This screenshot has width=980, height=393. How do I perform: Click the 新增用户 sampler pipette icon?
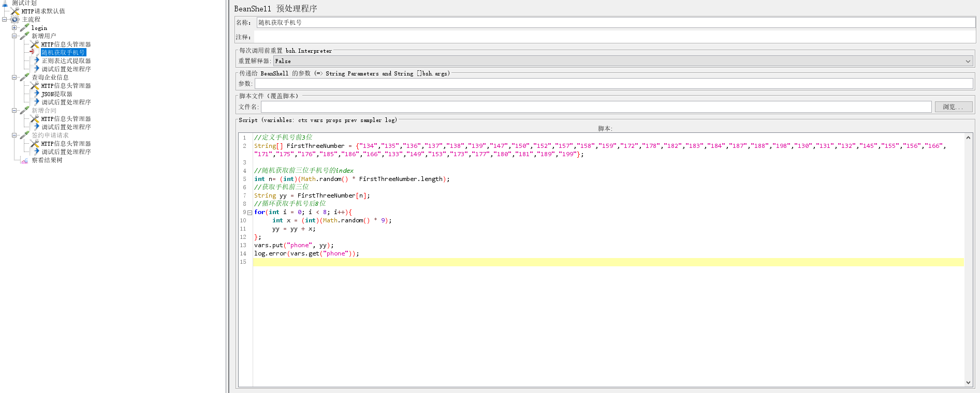(25, 36)
